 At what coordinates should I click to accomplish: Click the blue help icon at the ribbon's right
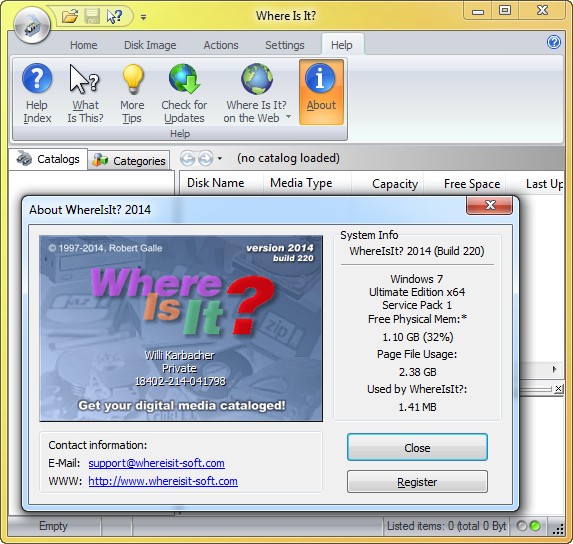(554, 42)
